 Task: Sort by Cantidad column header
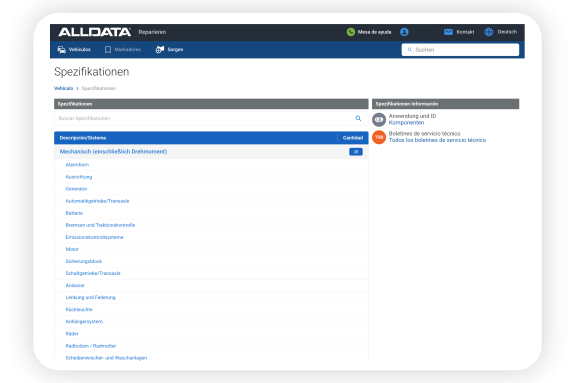(353, 138)
